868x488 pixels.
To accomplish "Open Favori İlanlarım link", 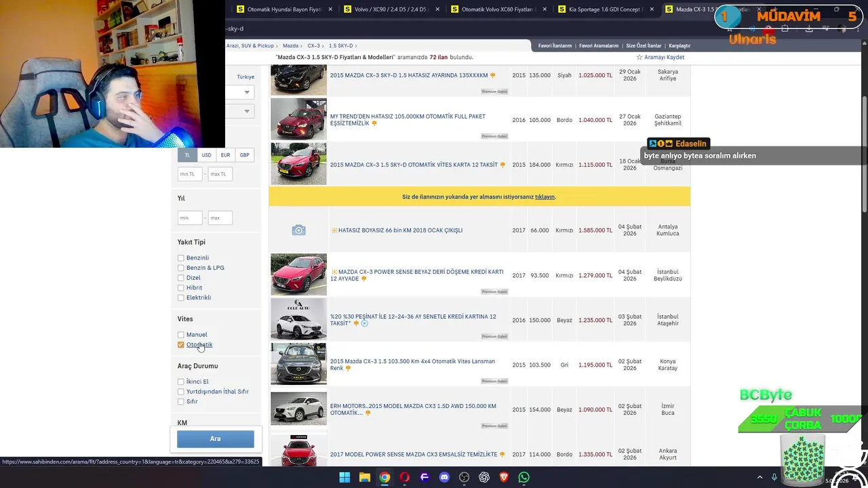I will pos(555,46).
